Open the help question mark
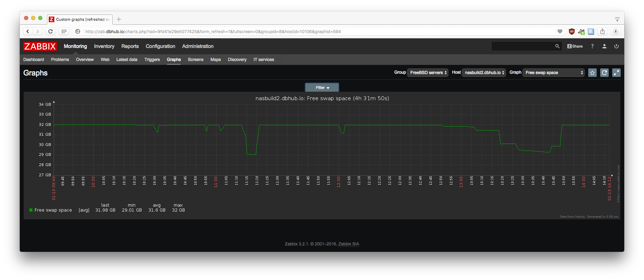This screenshot has width=644, height=280. tap(592, 46)
